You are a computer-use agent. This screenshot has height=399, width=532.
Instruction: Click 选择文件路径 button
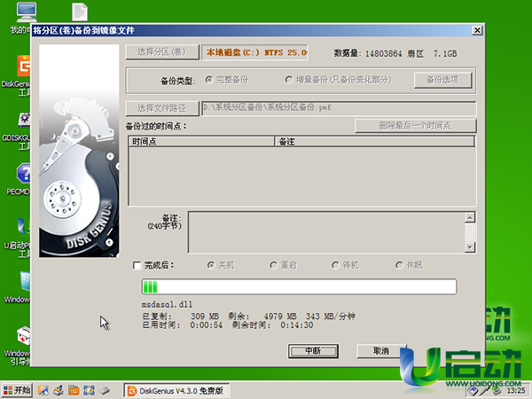(162, 108)
